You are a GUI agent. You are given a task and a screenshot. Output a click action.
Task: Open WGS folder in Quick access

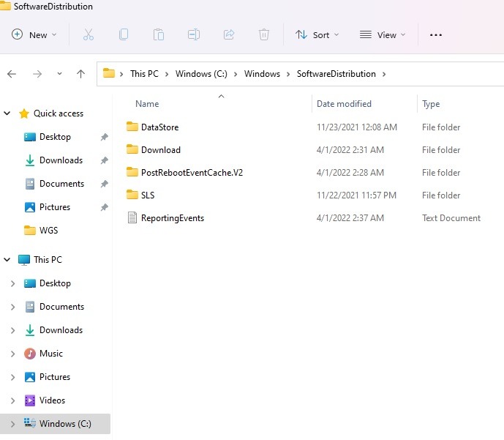(48, 231)
